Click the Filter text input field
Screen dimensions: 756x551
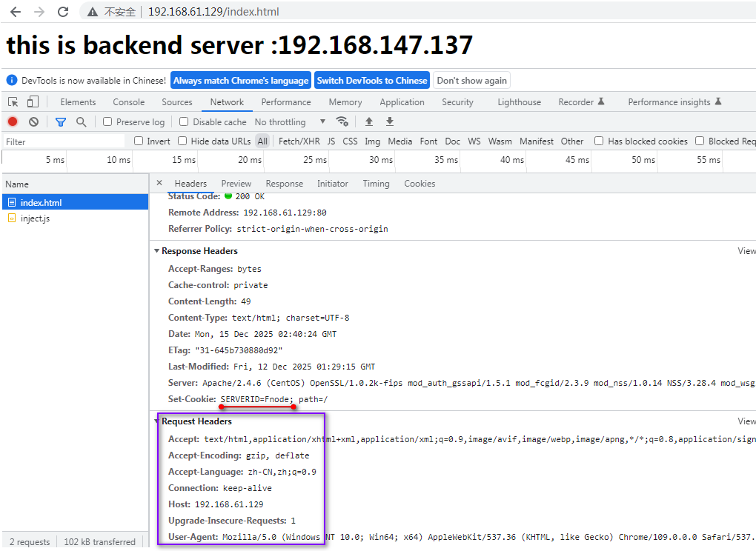click(x=64, y=141)
